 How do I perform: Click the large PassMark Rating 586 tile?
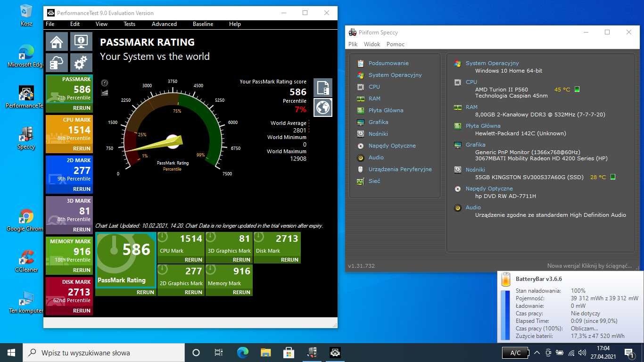(x=126, y=260)
